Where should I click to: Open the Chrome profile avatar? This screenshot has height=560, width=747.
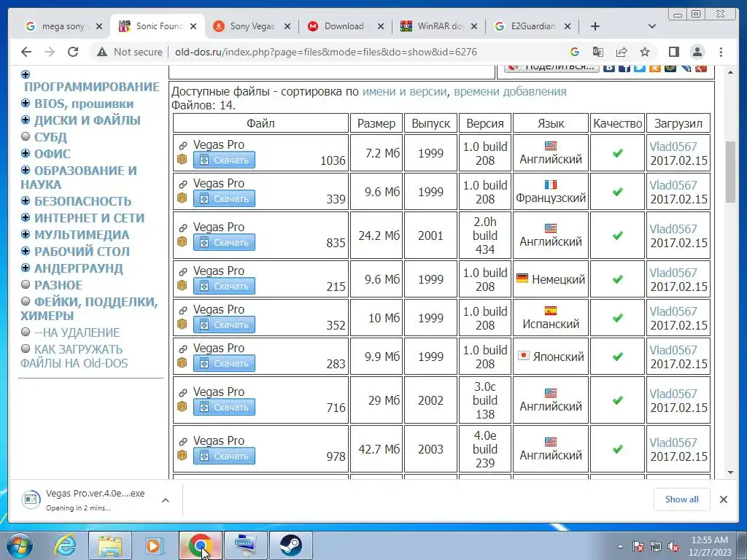click(697, 52)
